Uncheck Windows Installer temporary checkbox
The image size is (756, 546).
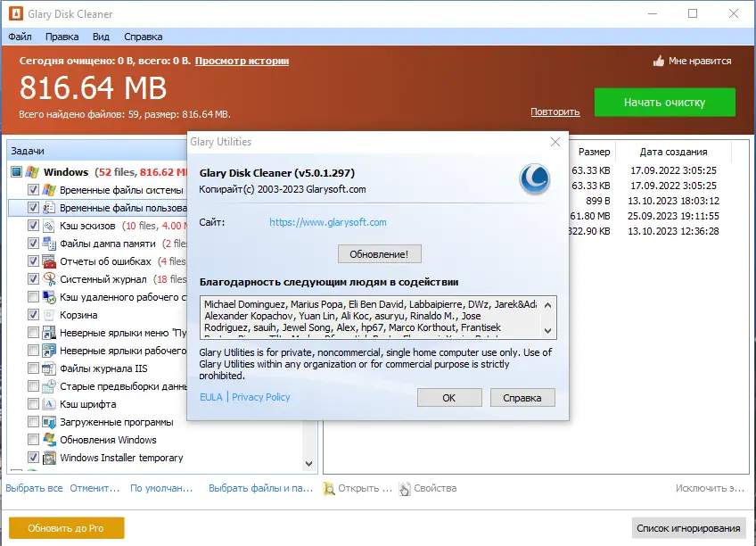33,458
